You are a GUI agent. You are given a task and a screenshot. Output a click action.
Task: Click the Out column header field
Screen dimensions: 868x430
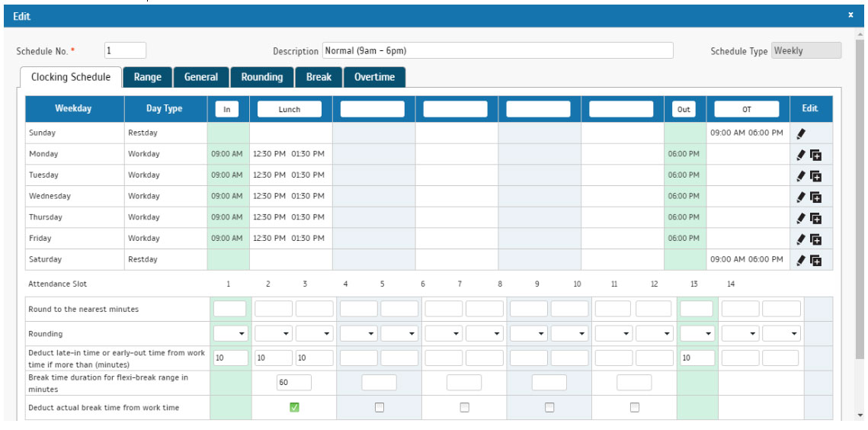tap(684, 109)
